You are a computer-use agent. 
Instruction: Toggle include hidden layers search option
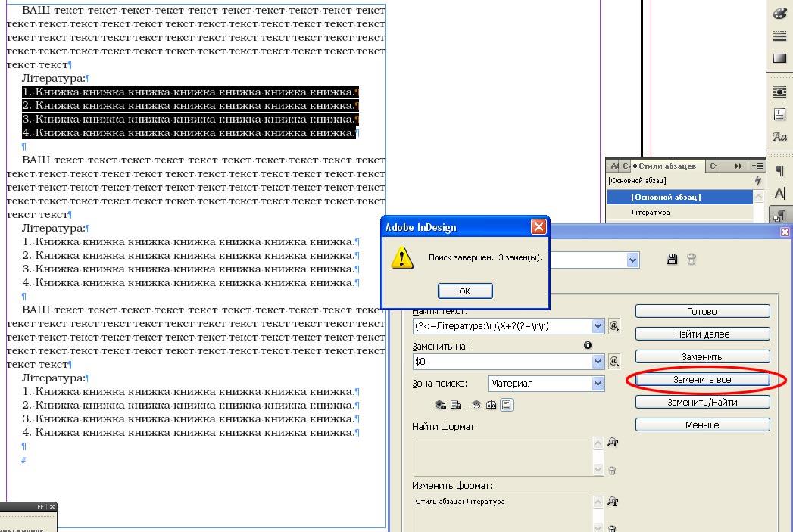476,405
